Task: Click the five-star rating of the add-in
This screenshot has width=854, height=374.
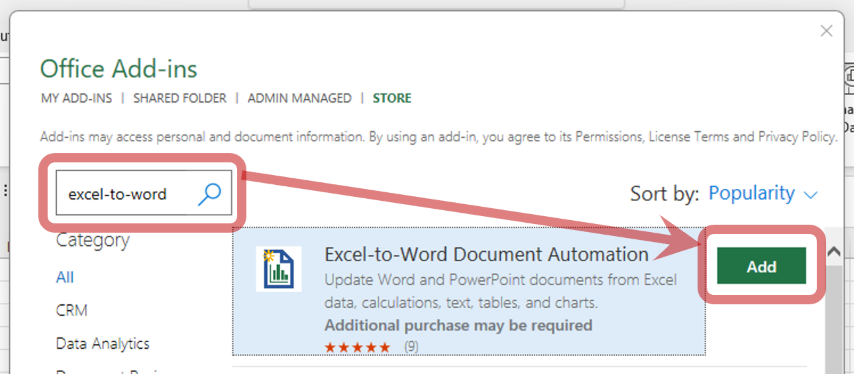Action: (357, 347)
